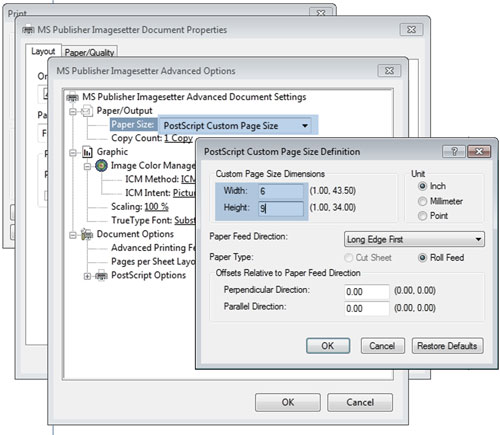Switch to the Layout tab
The image size is (500, 435).
click(x=43, y=51)
